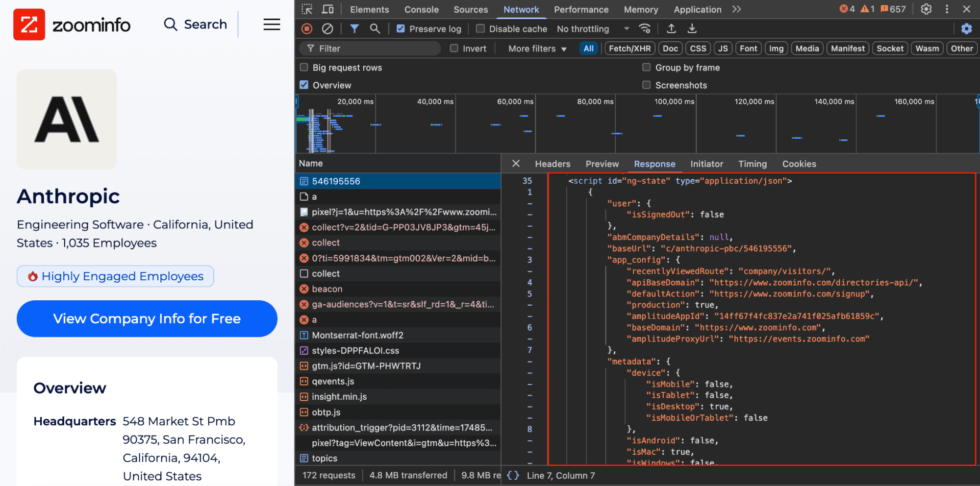Uncheck the Overview checkbox
Image resolution: width=980 pixels, height=486 pixels.
point(304,85)
